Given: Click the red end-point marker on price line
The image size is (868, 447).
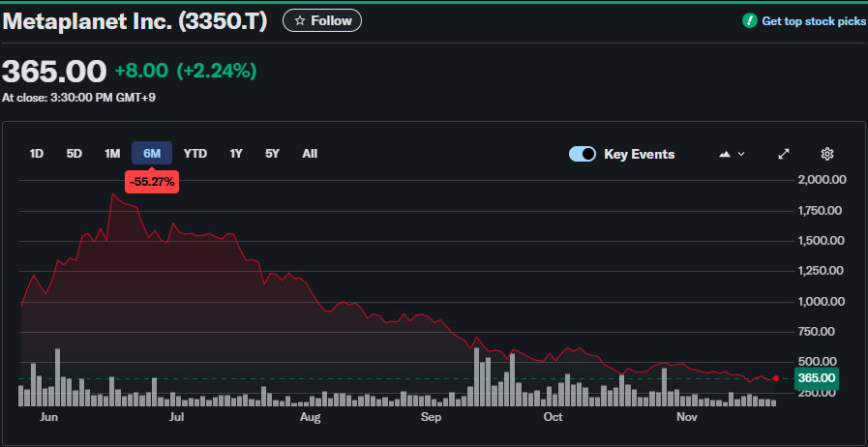Looking at the screenshot, I should pyautogui.click(x=776, y=378).
